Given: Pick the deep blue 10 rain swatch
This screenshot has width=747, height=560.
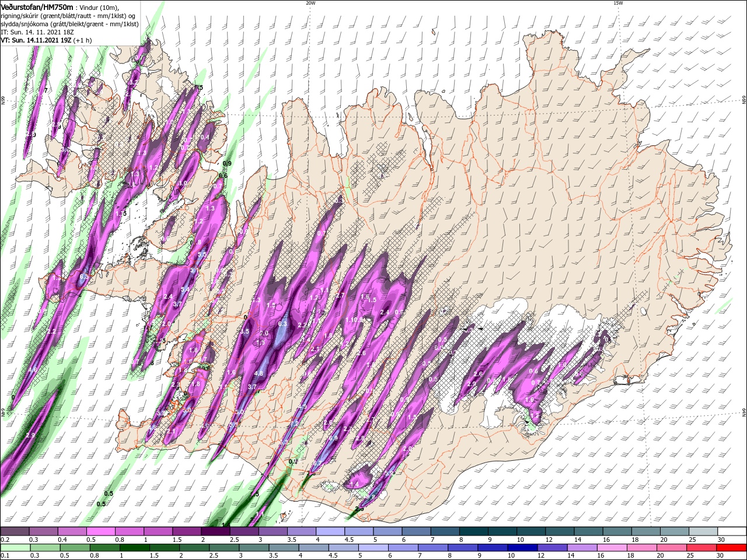Looking at the screenshot, I should point(523,548).
